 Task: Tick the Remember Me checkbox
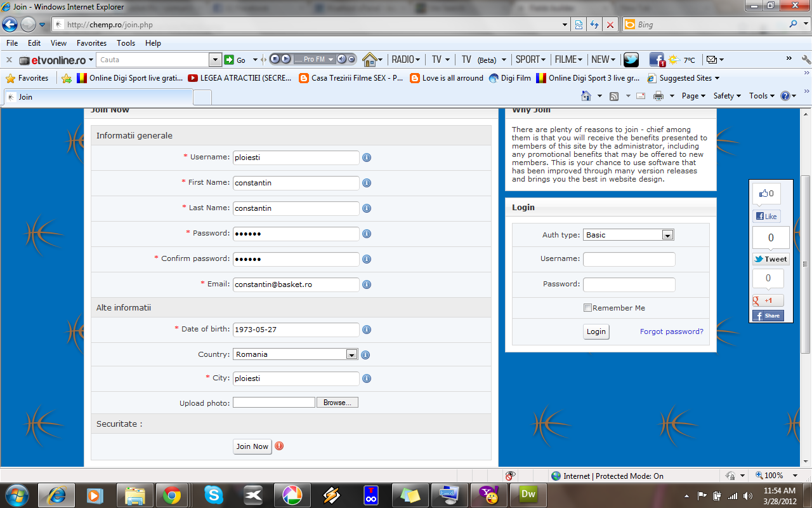click(x=587, y=308)
